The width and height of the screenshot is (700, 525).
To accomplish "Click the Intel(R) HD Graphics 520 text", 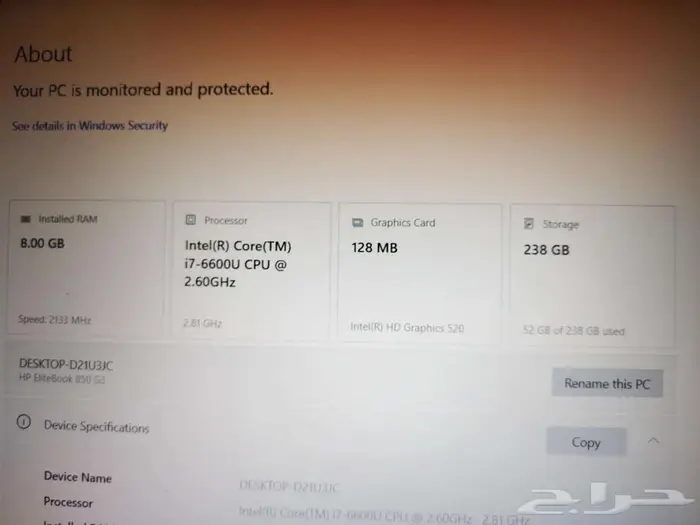I will 407,328.
